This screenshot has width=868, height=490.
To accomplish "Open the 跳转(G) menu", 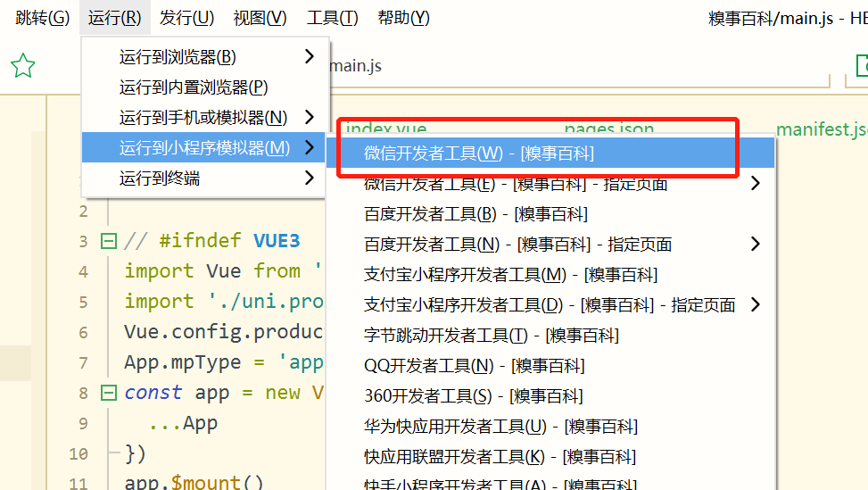I will click(42, 18).
